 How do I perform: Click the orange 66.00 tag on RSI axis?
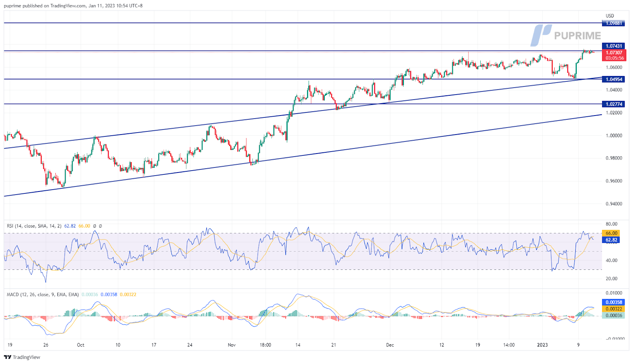(x=611, y=233)
